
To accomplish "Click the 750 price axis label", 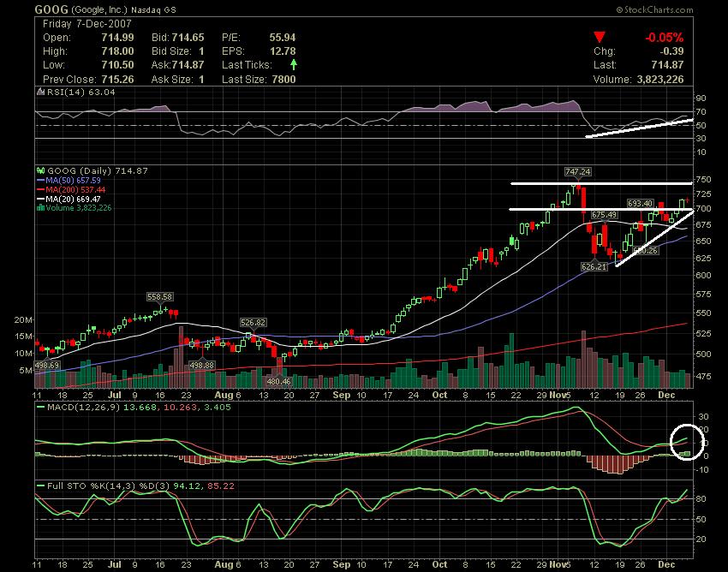I will coord(703,180).
